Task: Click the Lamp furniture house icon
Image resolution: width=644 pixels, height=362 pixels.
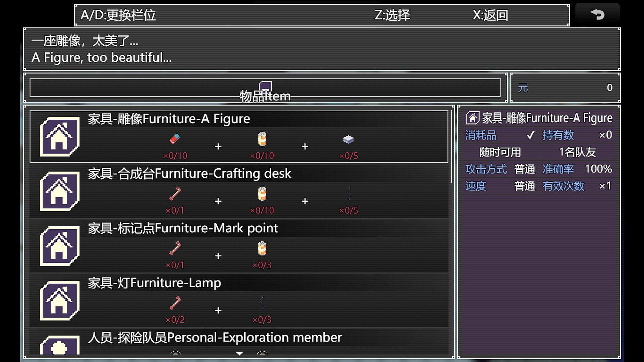Action: click(x=60, y=301)
